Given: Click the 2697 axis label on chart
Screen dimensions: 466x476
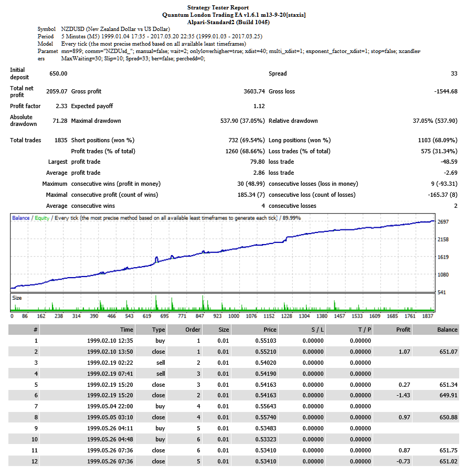Looking at the screenshot, I should [x=443, y=222].
